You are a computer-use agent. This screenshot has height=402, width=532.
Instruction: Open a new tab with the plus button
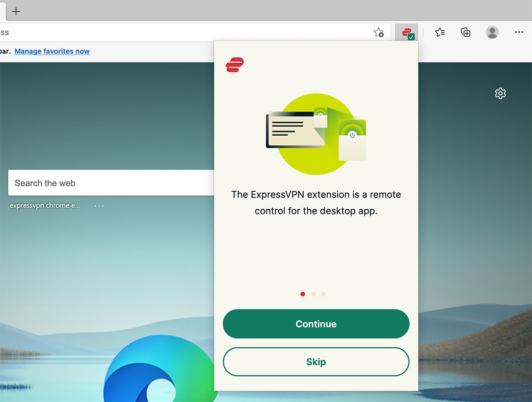[16, 11]
